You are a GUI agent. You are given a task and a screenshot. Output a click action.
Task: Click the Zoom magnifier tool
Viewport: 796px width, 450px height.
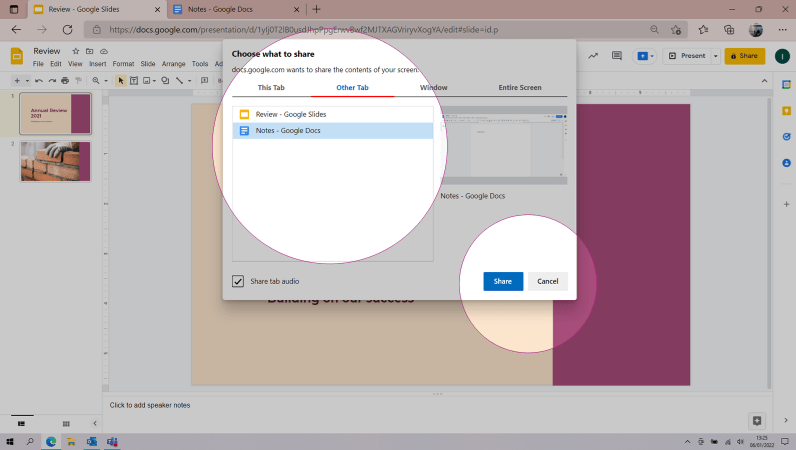pos(95,80)
